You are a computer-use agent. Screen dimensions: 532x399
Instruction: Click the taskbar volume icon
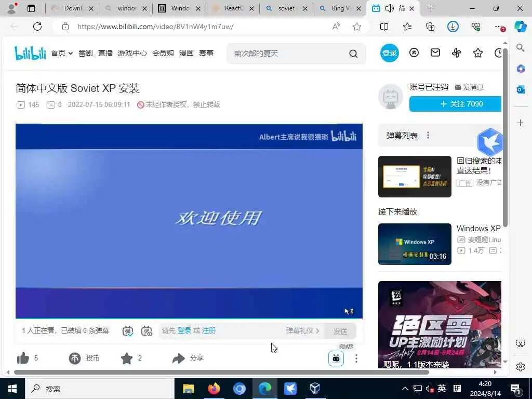430,389
